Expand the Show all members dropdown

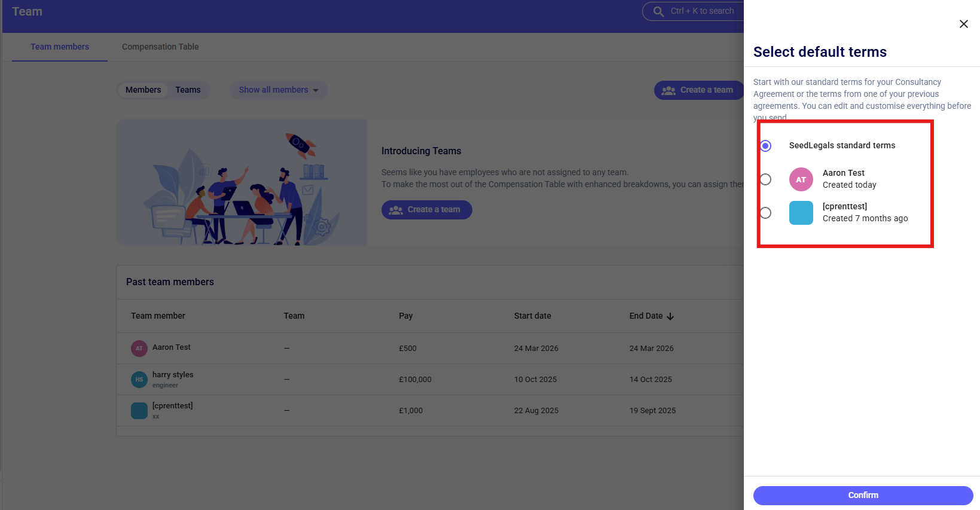[279, 90]
